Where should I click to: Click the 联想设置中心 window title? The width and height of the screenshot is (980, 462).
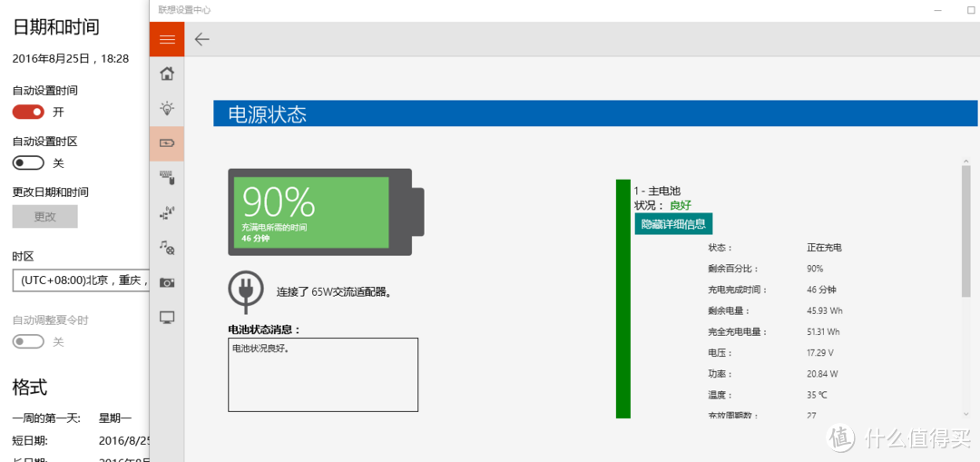tap(184, 10)
